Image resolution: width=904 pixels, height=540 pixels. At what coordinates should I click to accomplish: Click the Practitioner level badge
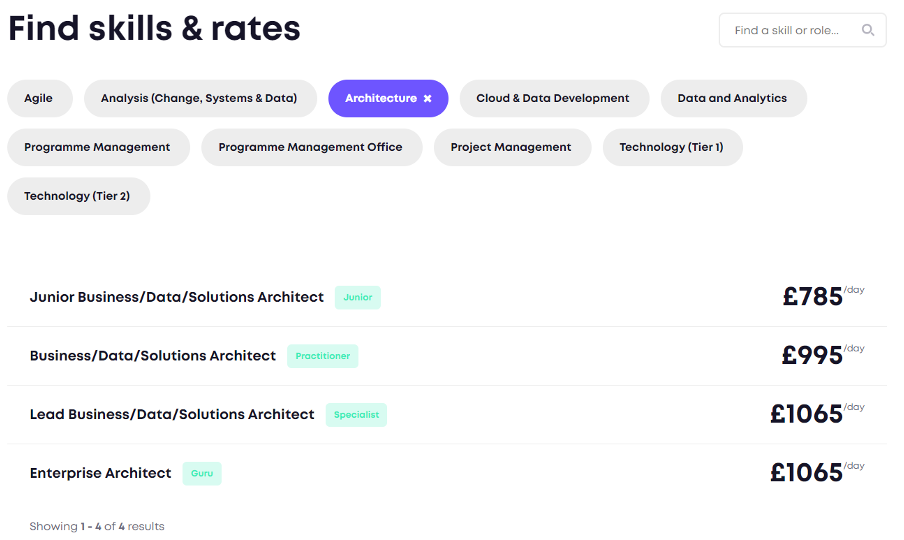(x=322, y=356)
